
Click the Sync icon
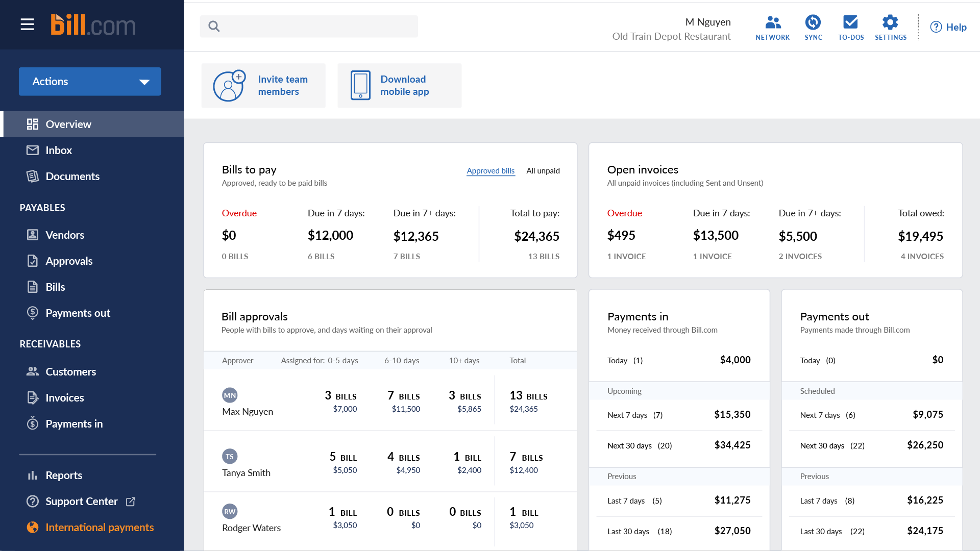813,22
